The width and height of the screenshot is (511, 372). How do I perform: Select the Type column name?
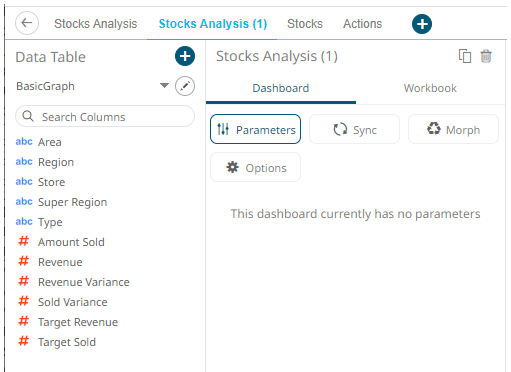[x=50, y=222]
